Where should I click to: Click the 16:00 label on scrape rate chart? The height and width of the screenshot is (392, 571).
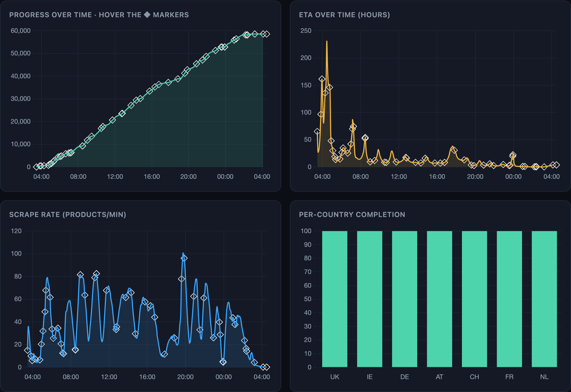tap(147, 377)
